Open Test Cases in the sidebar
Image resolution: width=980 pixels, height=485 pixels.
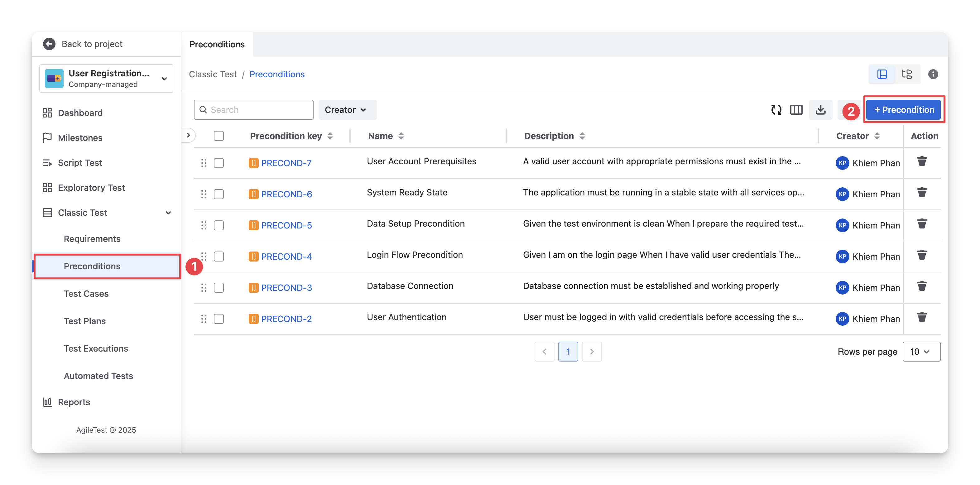click(x=86, y=294)
